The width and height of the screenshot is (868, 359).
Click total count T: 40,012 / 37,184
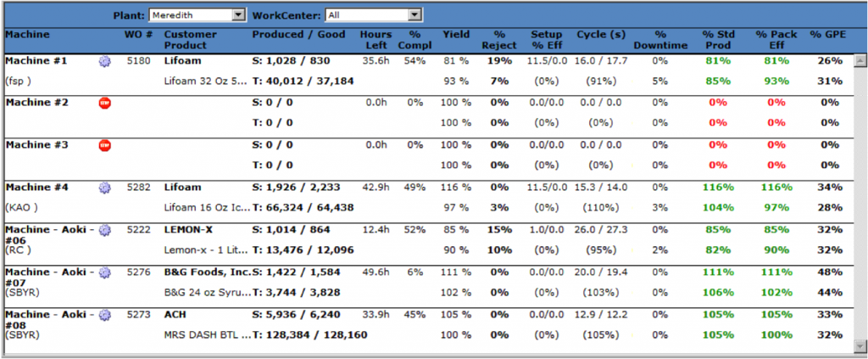pos(303,81)
